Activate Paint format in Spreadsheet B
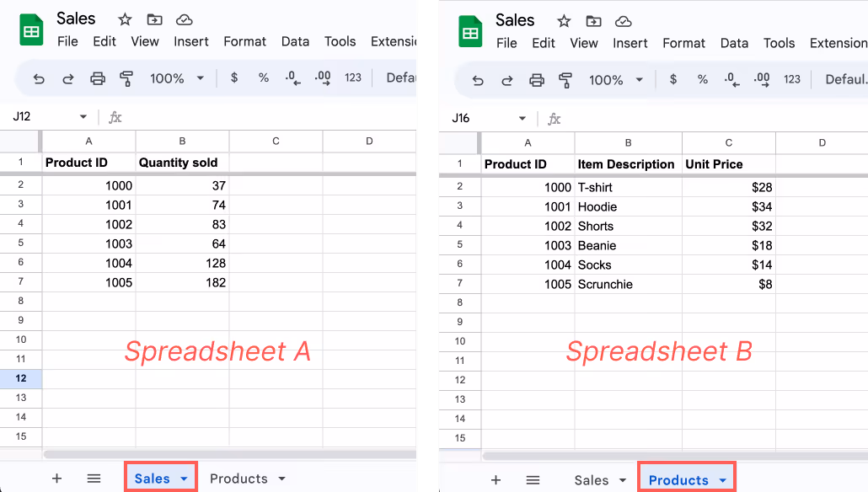The width and height of the screenshot is (868, 492). [565, 80]
